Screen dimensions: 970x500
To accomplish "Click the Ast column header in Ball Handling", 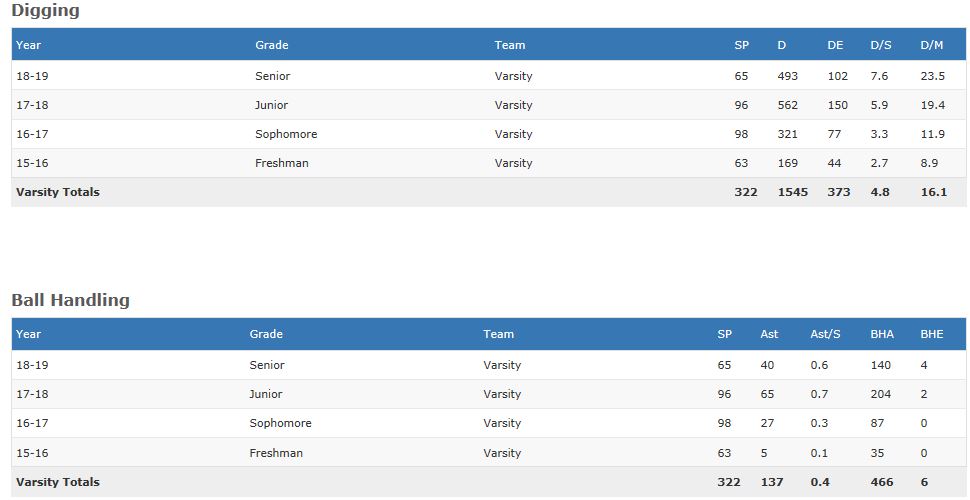I will (768, 334).
